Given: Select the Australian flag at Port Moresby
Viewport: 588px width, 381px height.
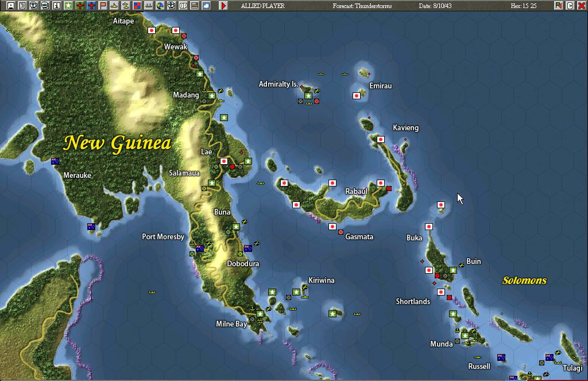Looking at the screenshot, I should tap(200, 248).
